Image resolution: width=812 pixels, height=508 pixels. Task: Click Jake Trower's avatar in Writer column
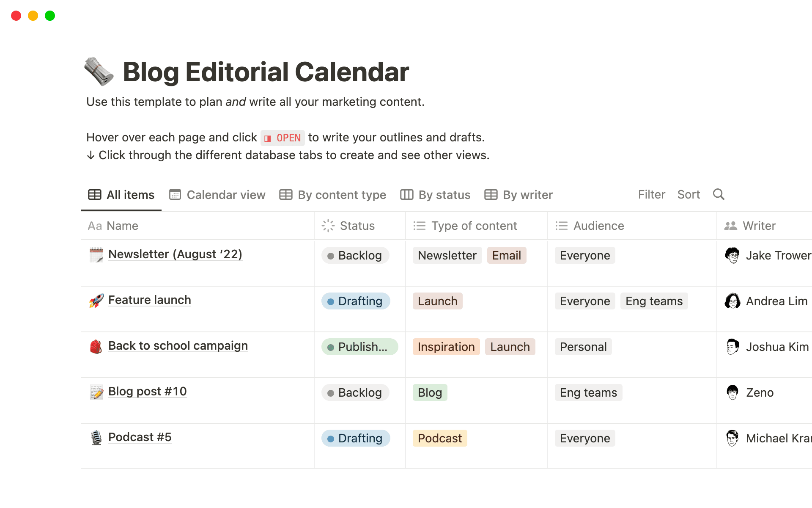point(732,255)
